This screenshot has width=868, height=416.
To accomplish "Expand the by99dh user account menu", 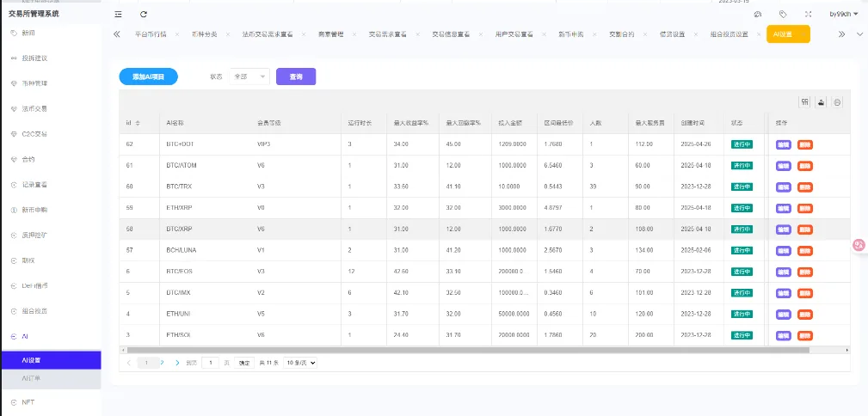I will (843, 14).
